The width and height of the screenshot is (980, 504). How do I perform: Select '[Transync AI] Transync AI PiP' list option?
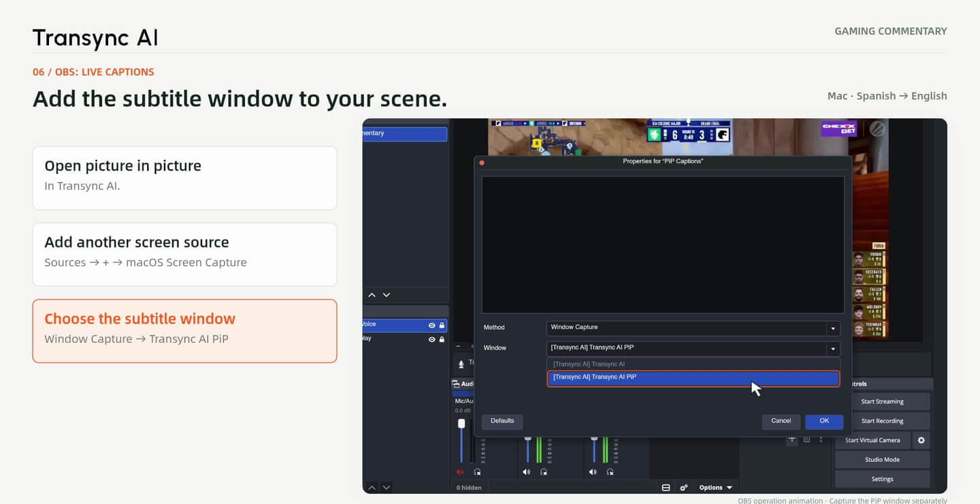click(693, 378)
